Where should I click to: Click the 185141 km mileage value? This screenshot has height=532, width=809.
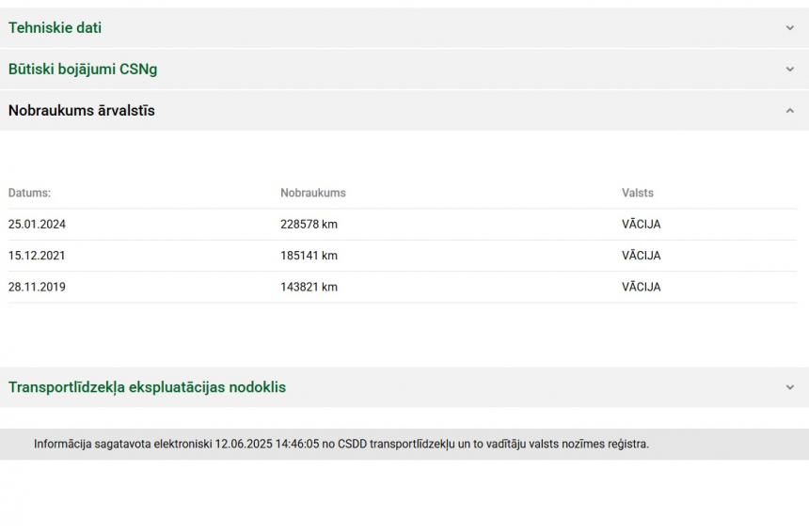pyautogui.click(x=309, y=256)
